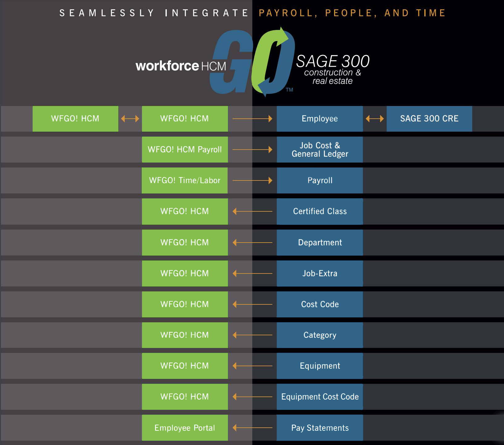Click the arrow pointing to Job Cost & General Ledger
The image size is (504, 445).
[x=252, y=150]
